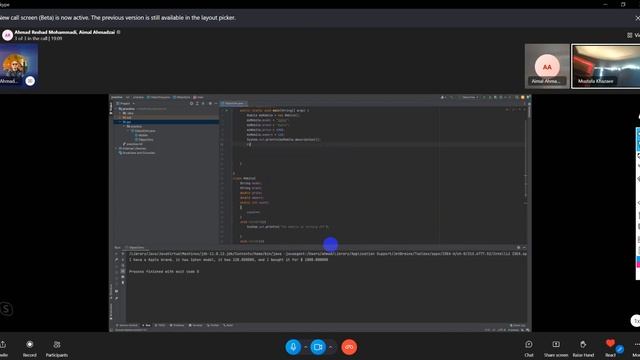
Task: Open camera options arrow next to video button
Action: (x=331, y=347)
